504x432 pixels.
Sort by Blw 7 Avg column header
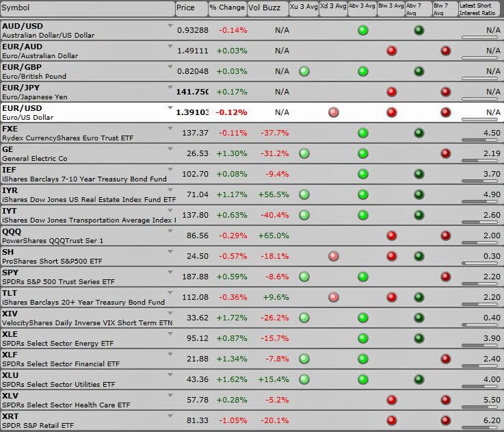(445, 9)
